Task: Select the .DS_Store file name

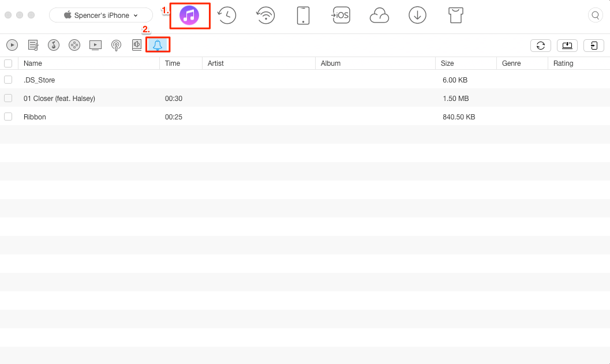Action: point(39,80)
